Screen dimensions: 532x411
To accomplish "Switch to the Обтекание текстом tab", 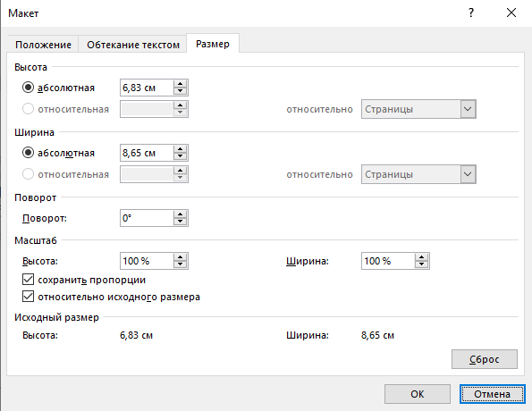I will pos(133,45).
